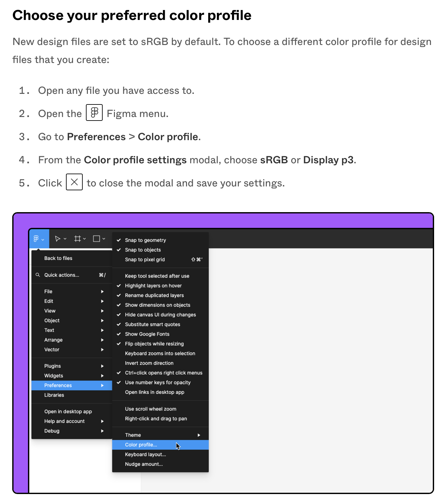
Task: Enable Use scroll wheel zoom
Action: click(x=160, y=409)
